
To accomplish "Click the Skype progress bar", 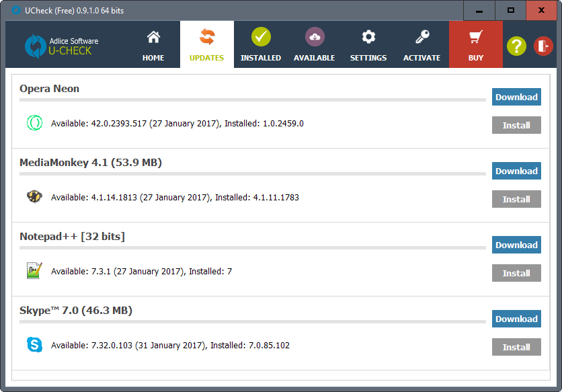I will point(253,321).
